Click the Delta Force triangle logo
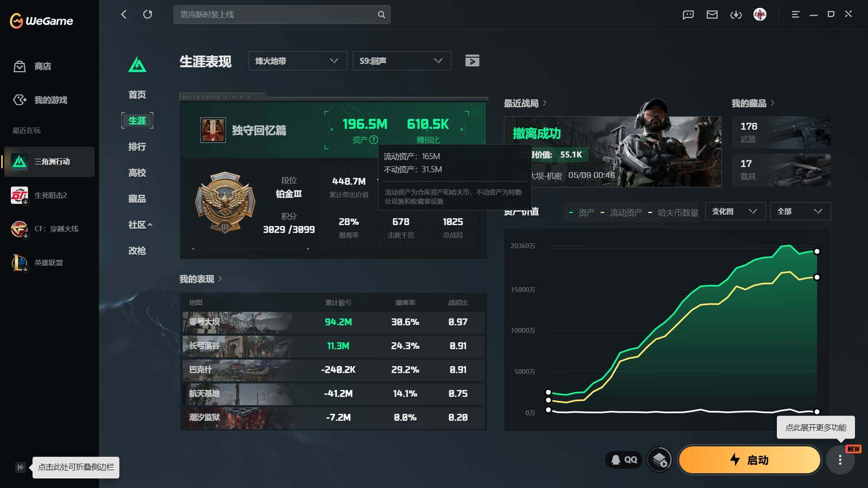 pyautogui.click(x=138, y=64)
